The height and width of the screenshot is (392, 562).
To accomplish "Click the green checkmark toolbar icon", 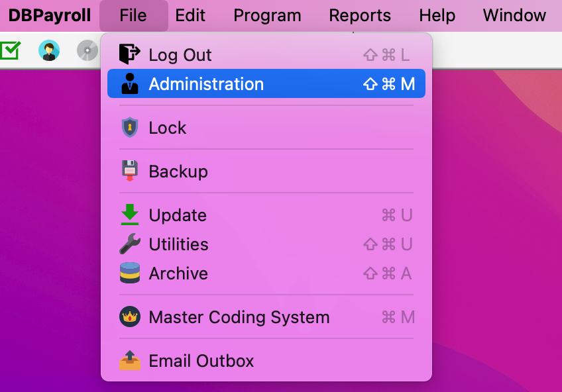I will pyautogui.click(x=9, y=50).
